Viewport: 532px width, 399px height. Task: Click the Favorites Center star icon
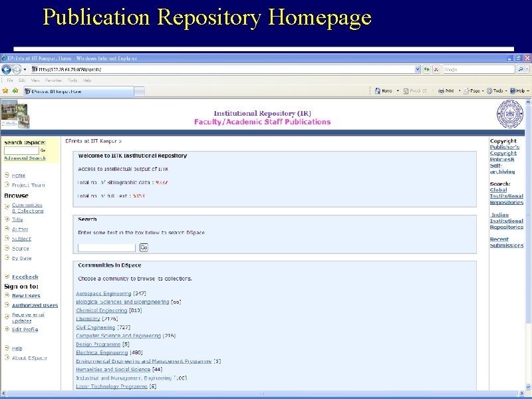tap(5, 91)
